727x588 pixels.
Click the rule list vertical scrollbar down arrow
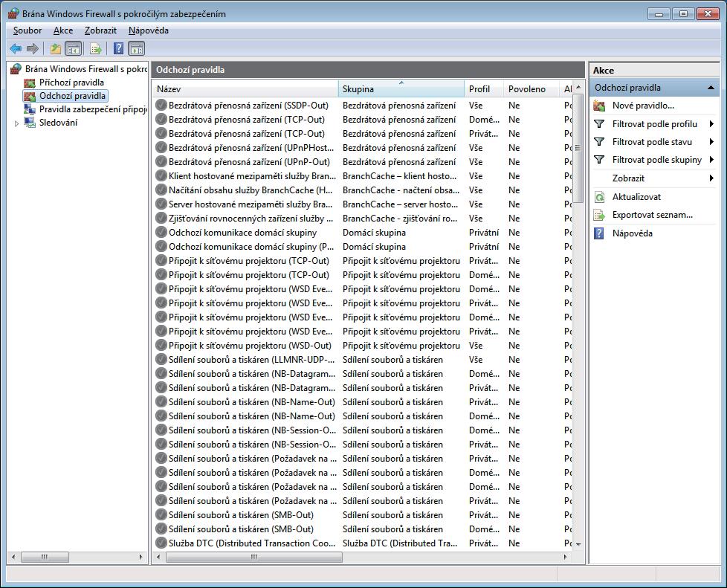coord(578,544)
